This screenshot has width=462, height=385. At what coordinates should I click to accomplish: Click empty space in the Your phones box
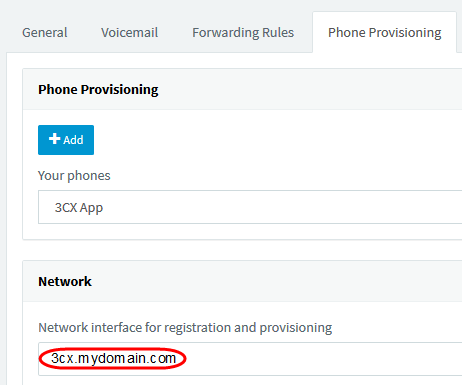283,207
